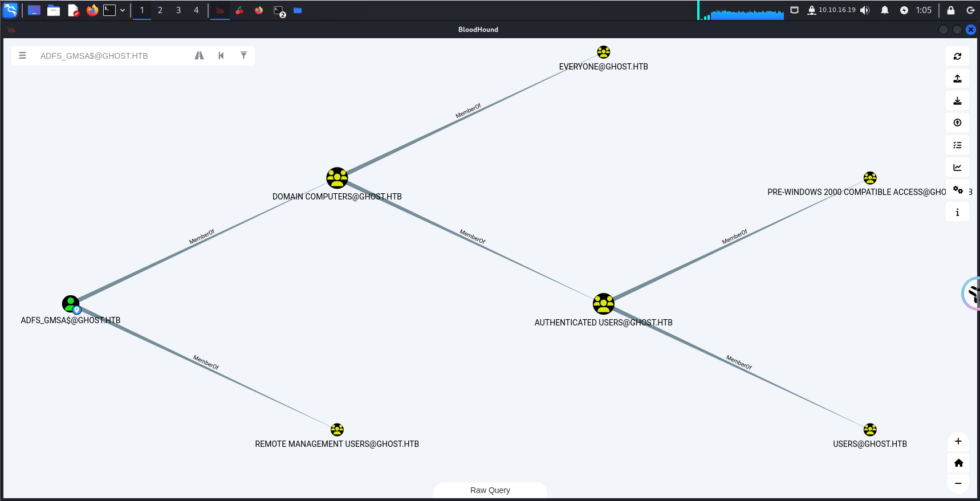Image resolution: width=980 pixels, height=501 pixels.
Task: Expand the Raw Query panel
Action: coord(490,490)
